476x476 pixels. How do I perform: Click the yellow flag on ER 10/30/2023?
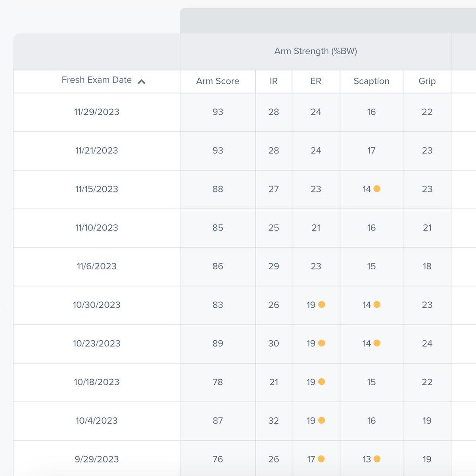(x=322, y=304)
